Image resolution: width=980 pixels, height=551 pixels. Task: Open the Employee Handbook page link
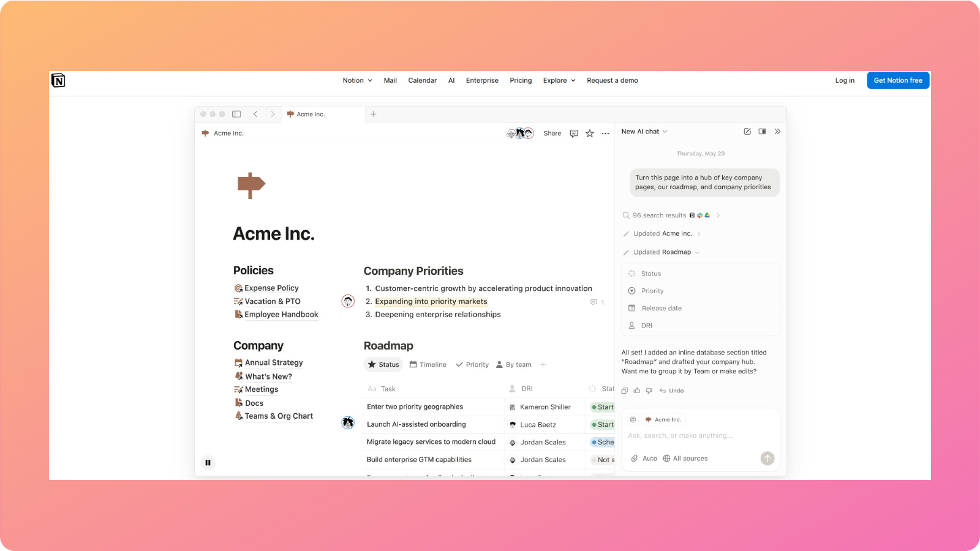pyautogui.click(x=281, y=314)
